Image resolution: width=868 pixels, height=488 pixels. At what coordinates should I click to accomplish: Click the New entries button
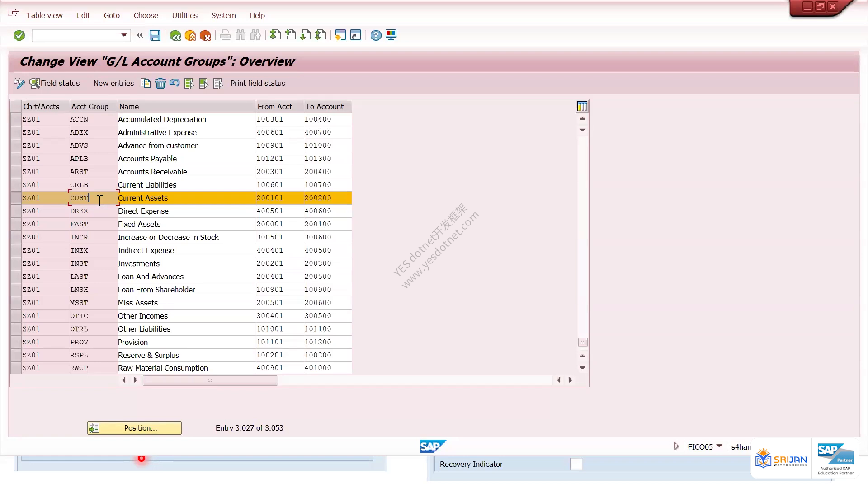(113, 83)
